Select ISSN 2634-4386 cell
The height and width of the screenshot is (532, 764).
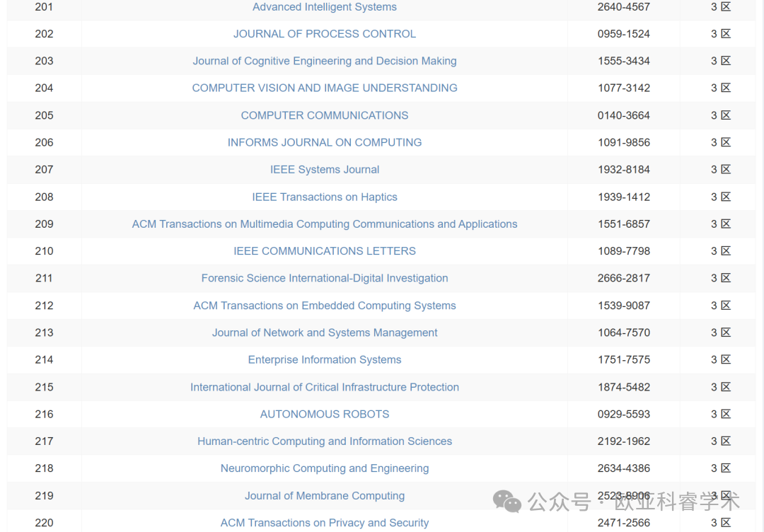click(x=624, y=468)
